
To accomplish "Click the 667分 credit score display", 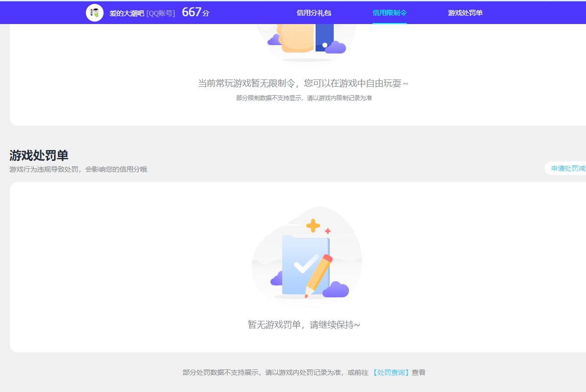I will point(195,12).
